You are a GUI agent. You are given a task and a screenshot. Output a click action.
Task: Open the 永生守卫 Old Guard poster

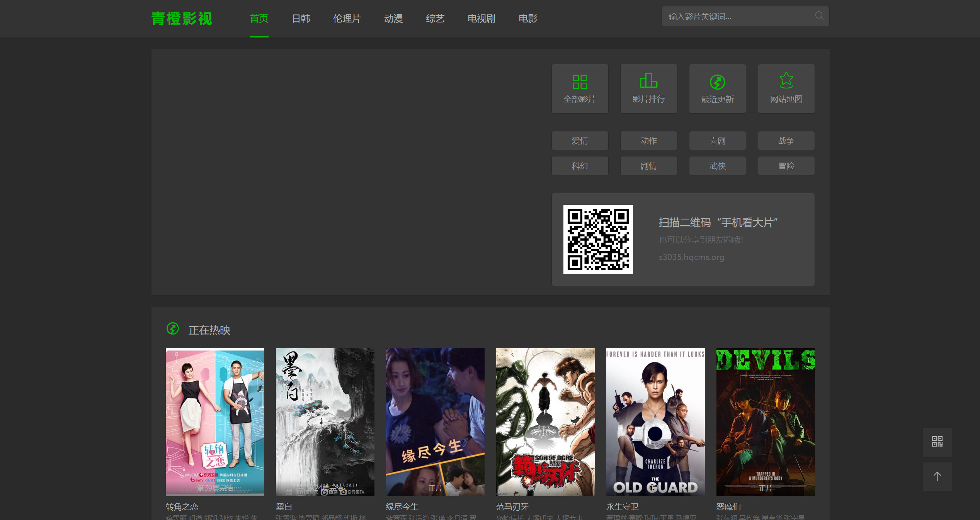pyautogui.click(x=655, y=421)
